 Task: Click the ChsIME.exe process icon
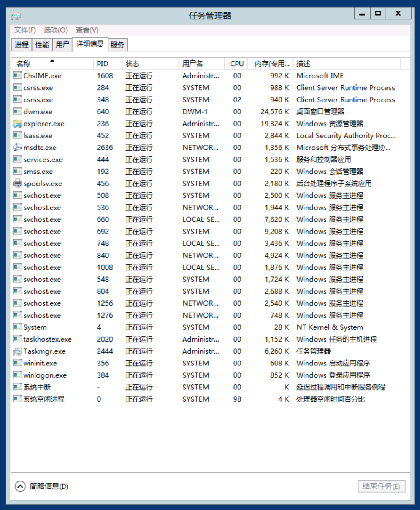point(17,75)
